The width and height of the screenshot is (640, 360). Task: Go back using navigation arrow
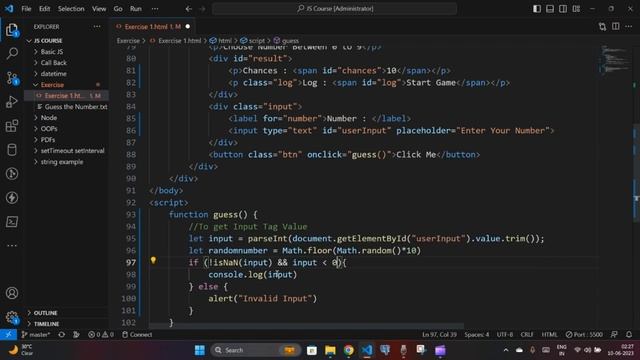pos(189,9)
